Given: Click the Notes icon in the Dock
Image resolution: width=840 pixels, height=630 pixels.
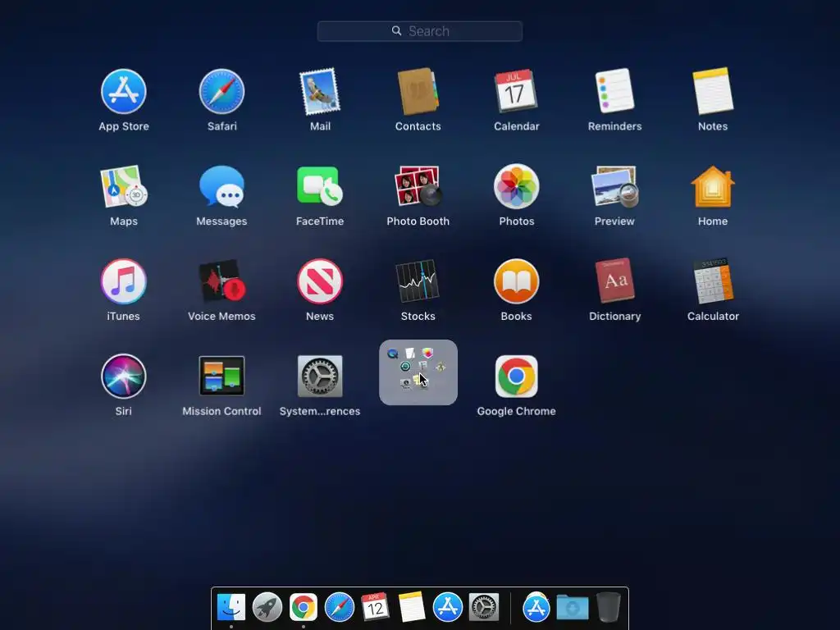Looking at the screenshot, I should [x=412, y=607].
